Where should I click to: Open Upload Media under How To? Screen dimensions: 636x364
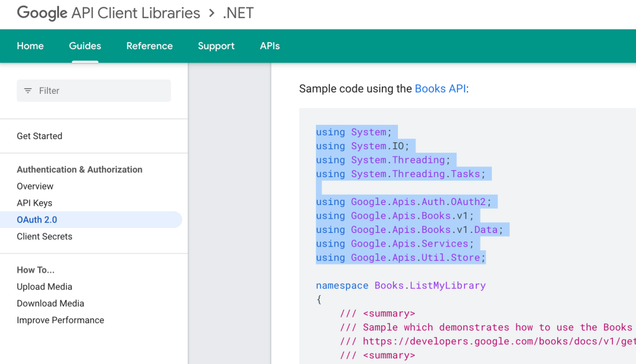click(x=44, y=287)
